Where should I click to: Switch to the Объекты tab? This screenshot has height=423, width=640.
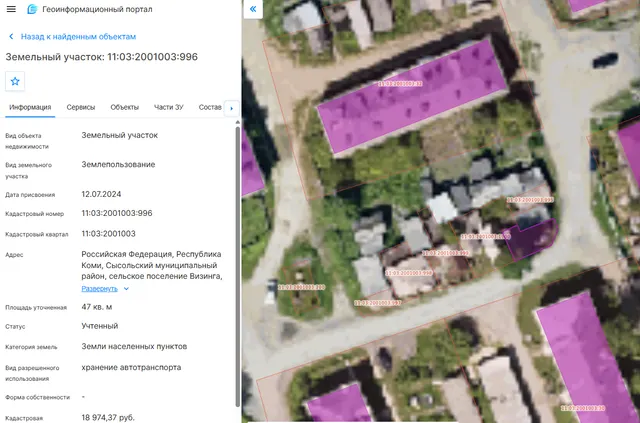[124, 107]
